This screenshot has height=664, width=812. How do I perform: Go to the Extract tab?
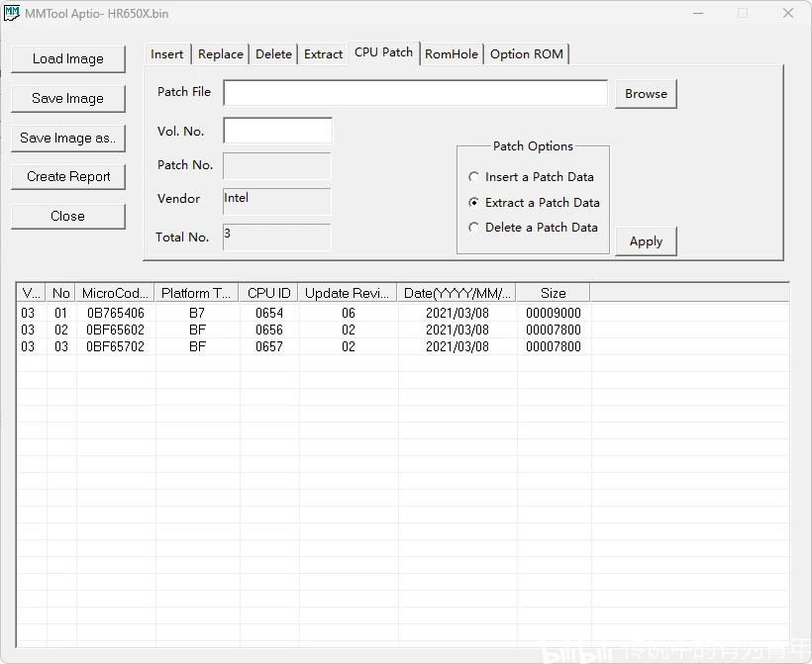click(323, 53)
